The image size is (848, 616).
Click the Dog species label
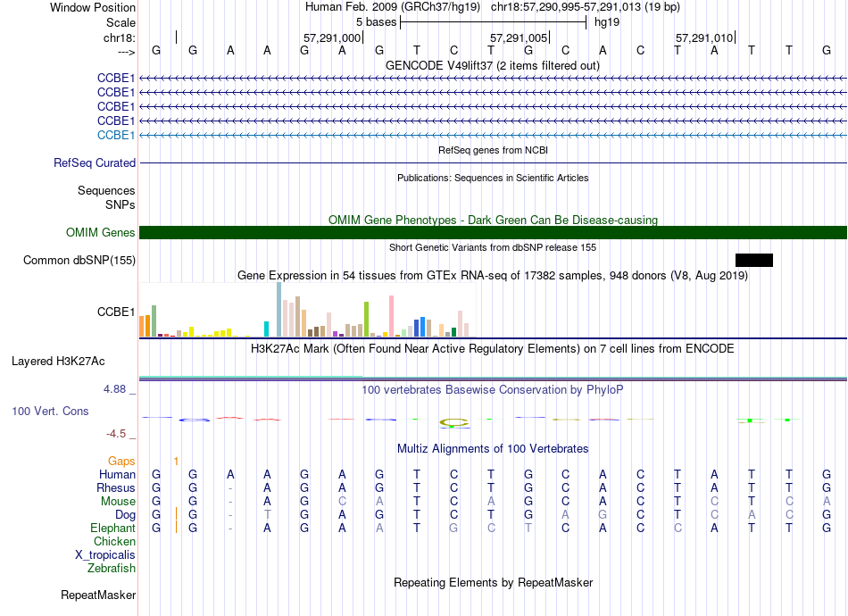click(126, 514)
